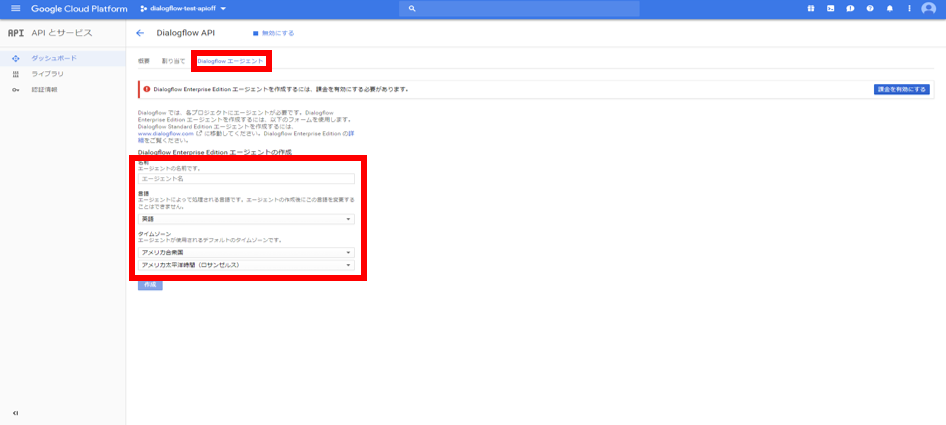This screenshot has height=425, width=946.
Task: Activate the Cloud Shell terminal icon
Action: [x=830, y=9]
